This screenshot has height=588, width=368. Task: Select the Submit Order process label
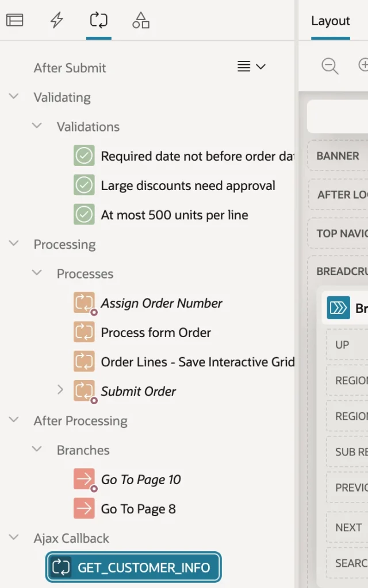pyautogui.click(x=138, y=391)
